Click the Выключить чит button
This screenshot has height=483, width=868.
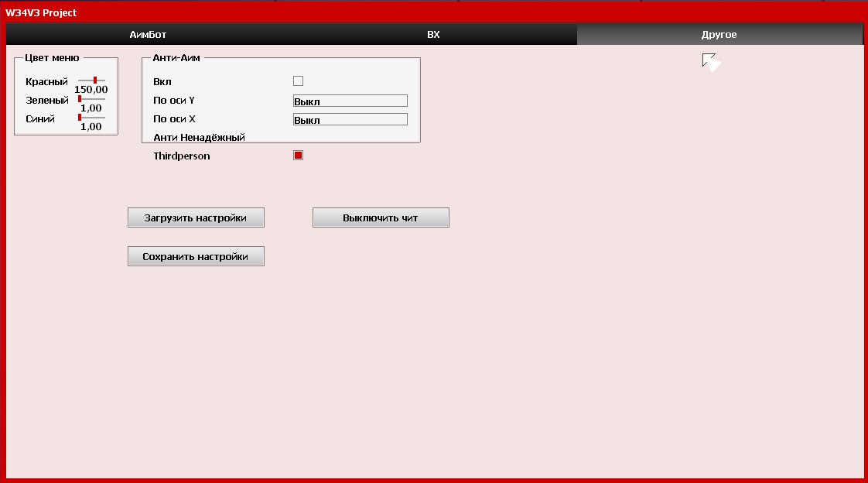point(381,218)
